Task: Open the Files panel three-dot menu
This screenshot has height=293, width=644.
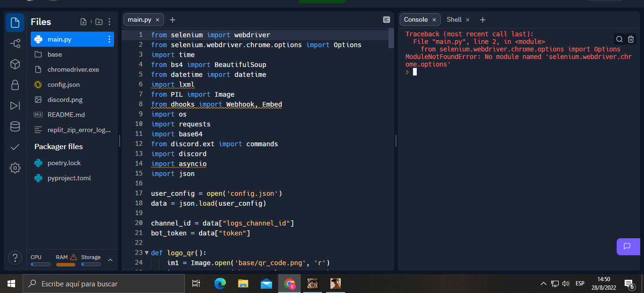Action: click(x=109, y=22)
